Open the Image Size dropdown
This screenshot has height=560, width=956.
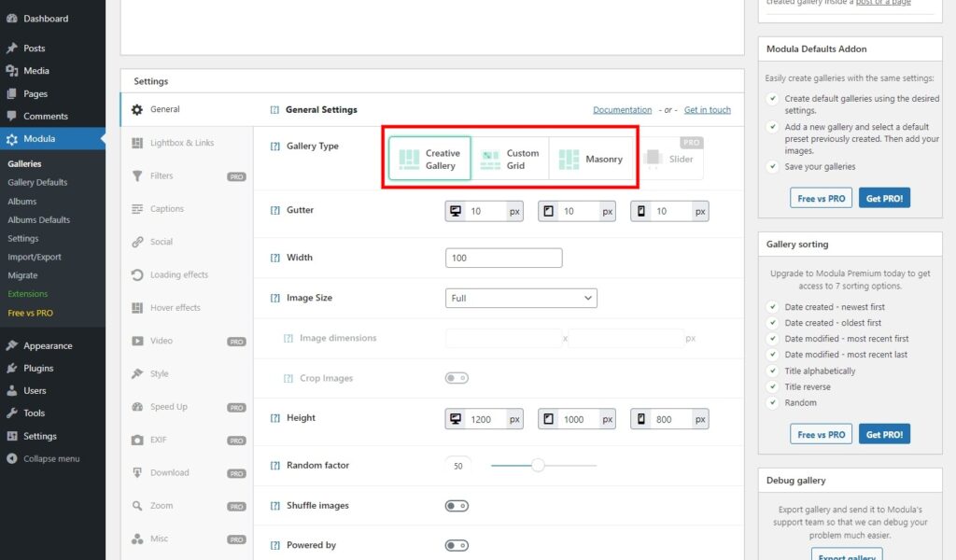tap(521, 298)
